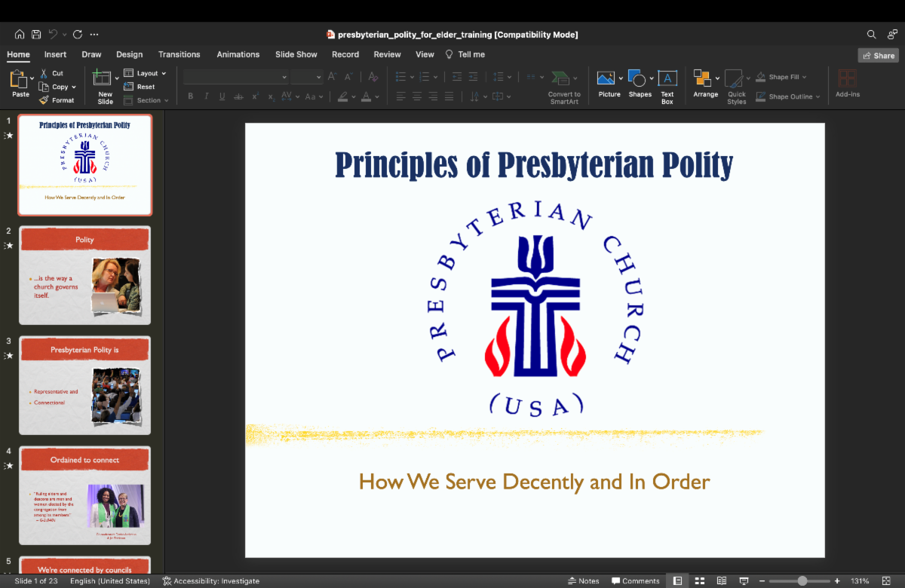The height and width of the screenshot is (588, 905).
Task: Expand the Copy options arrow
Action: point(74,87)
